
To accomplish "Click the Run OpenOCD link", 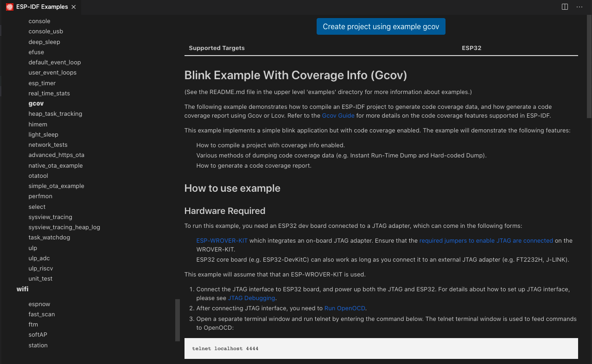I will (345, 308).
